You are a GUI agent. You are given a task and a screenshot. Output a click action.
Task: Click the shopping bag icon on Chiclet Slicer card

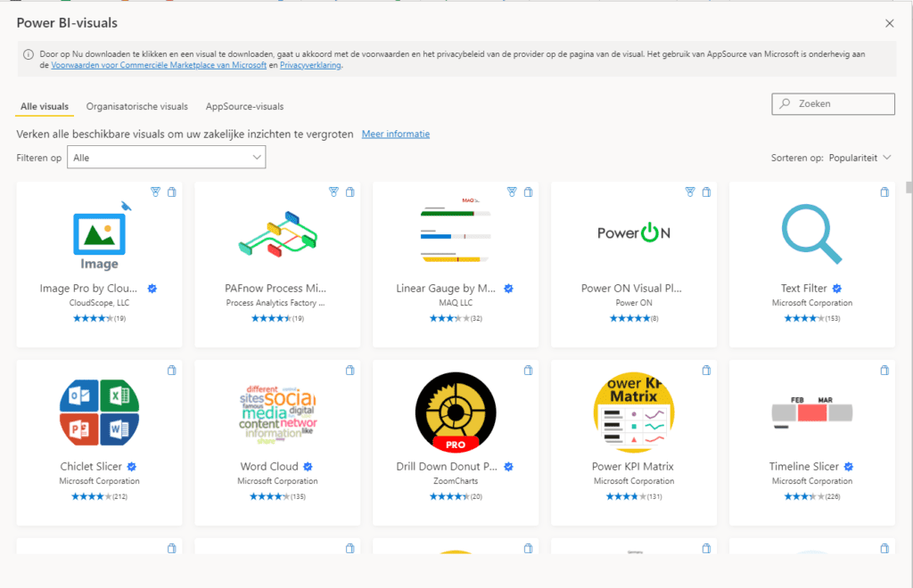tap(172, 370)
